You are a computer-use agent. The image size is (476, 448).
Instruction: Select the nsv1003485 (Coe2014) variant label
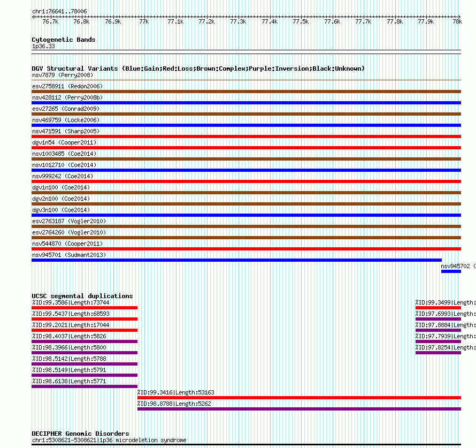pyautogui.click(x=64, y=154)
